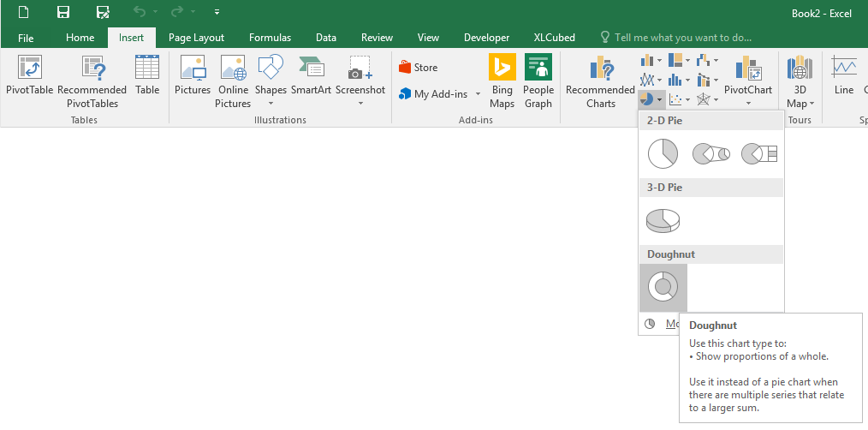This screenshot has height=430, width=868.
Task: Open Bing Maps add-in
Action: tap(502, 82)
